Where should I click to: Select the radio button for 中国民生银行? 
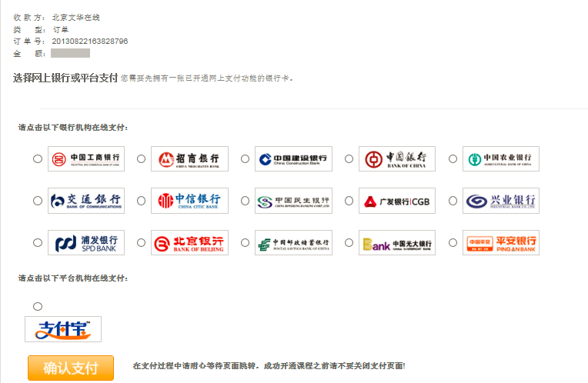click(245, 201)
